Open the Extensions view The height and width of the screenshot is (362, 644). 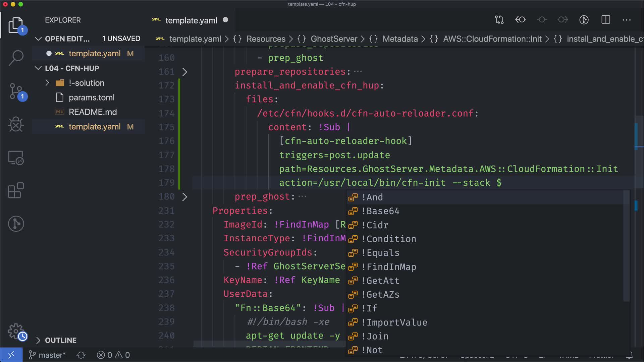pos(16,191)
